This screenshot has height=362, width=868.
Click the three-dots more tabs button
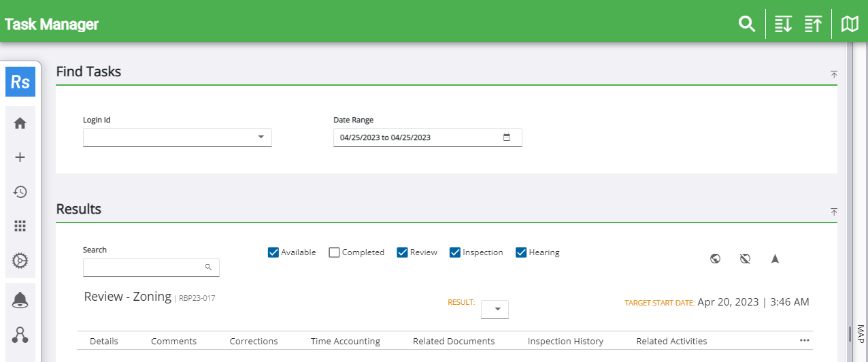coord(805,340)
